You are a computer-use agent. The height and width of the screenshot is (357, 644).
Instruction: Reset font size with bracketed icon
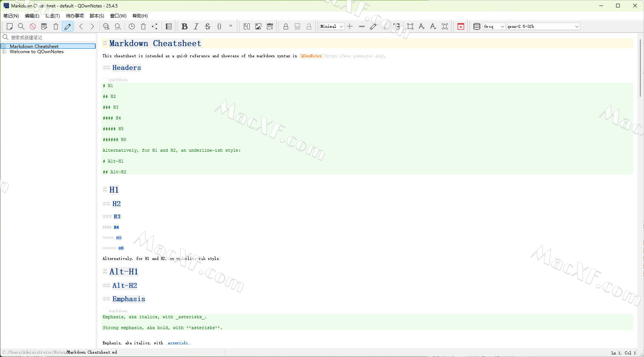click(445, 26)
